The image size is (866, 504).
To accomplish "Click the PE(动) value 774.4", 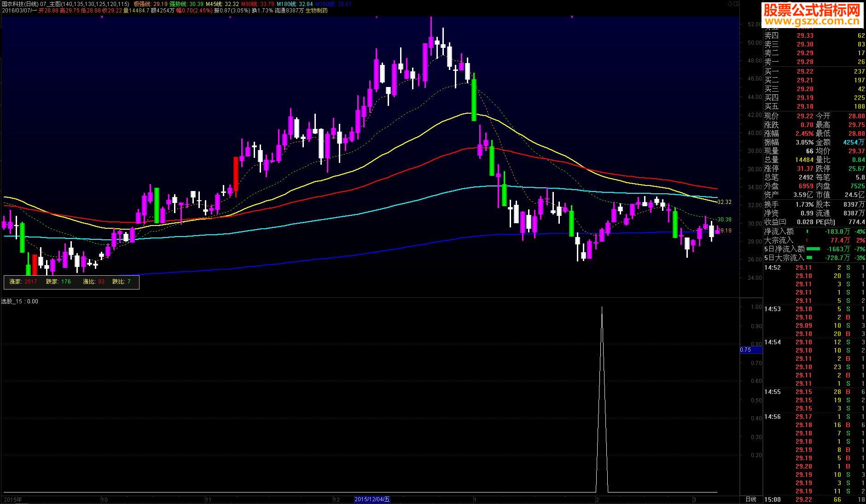I will click(x=857, y=221).
